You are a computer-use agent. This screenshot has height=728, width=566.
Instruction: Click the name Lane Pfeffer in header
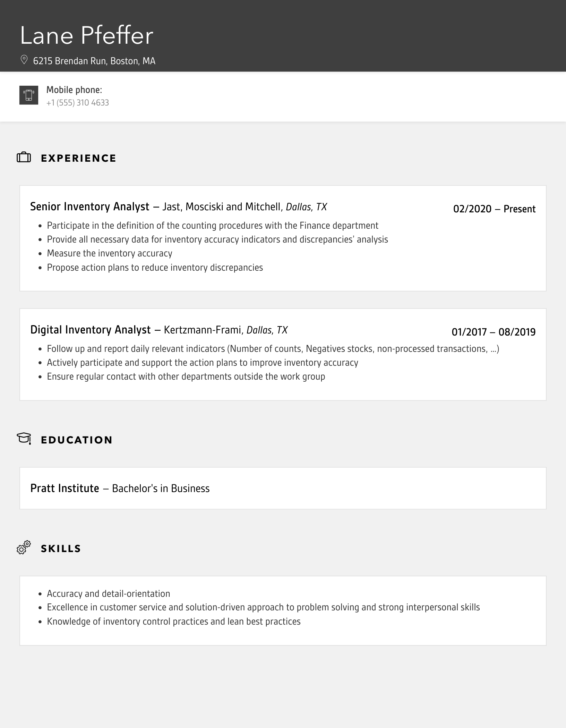point(87,35)
